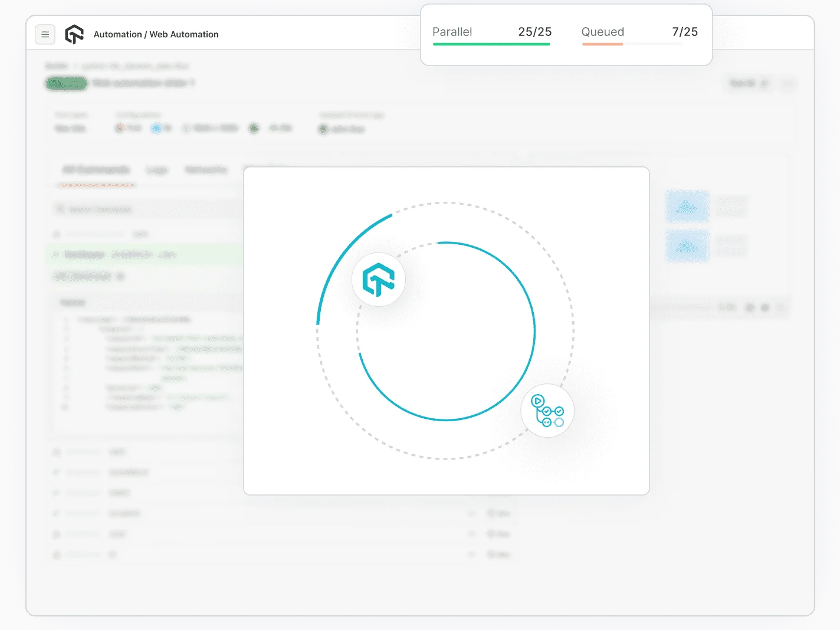Image resolution: width=840 pixels, height=630 pixels.
Task: Click the green Parallel progress bar showing 25/25
Action: click(x=491, y=44)
